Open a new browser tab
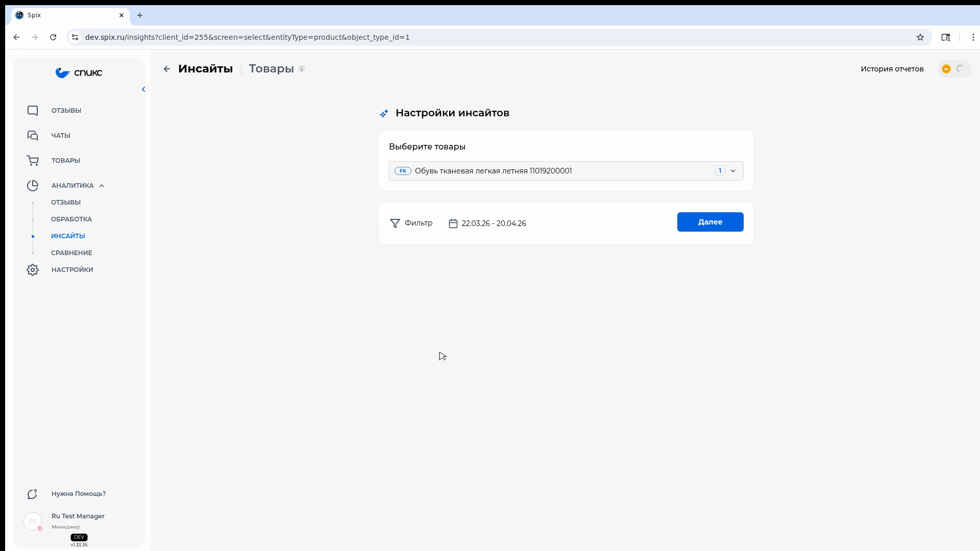Image resolution: width=980 pixels, height=551 pixels. click(x=140, y=15)
